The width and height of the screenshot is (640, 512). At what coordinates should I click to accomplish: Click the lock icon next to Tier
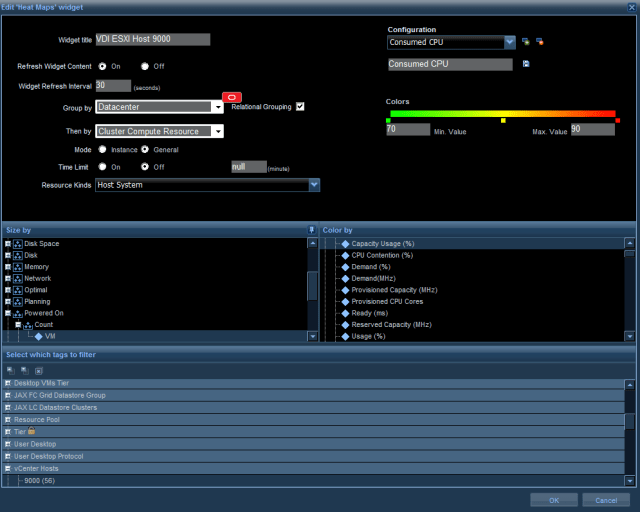(32, 432)
